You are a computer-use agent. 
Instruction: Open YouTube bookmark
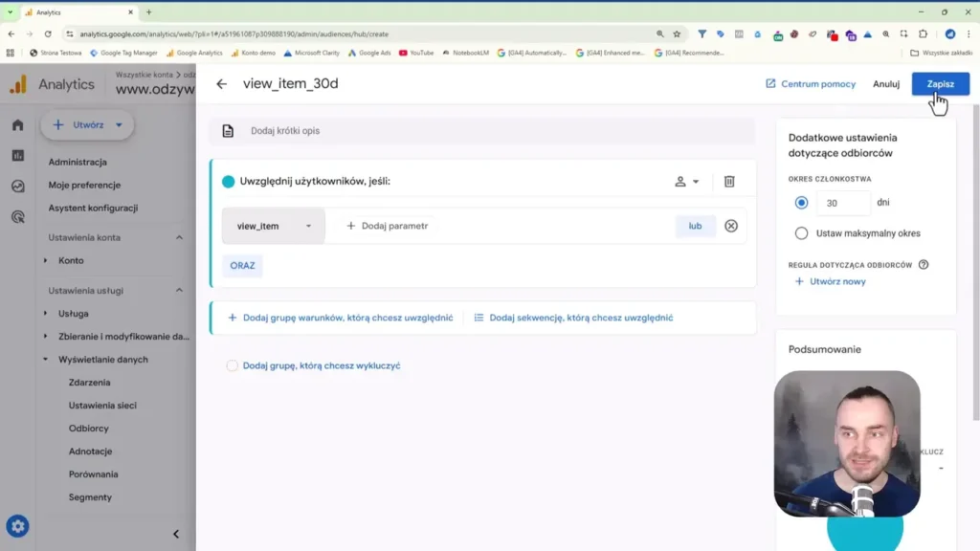coord(416,54)
